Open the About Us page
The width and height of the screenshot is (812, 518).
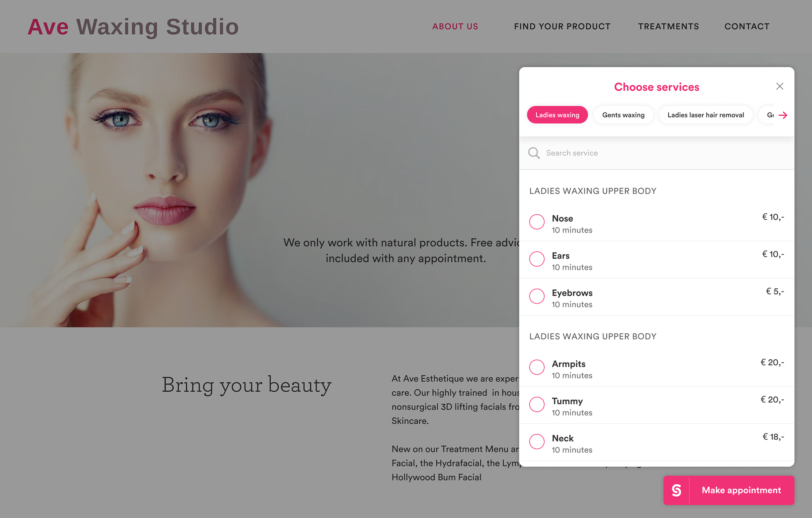455,26
